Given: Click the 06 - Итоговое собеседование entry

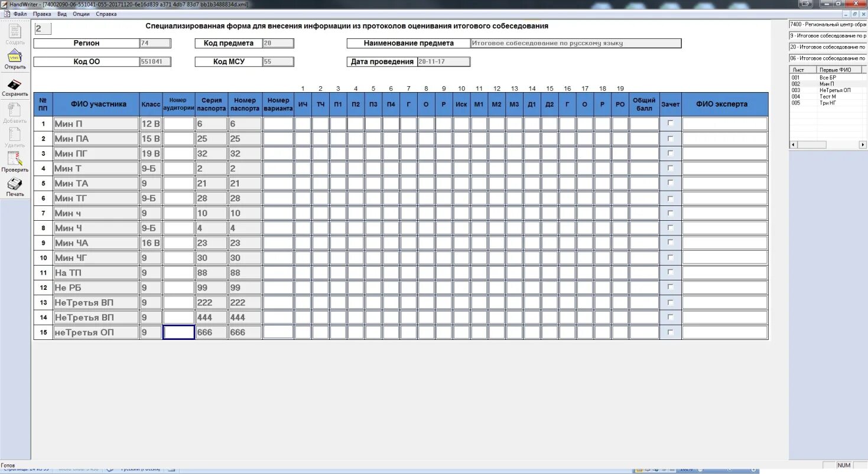Looking at the screenshot, I should coord(828,58).
